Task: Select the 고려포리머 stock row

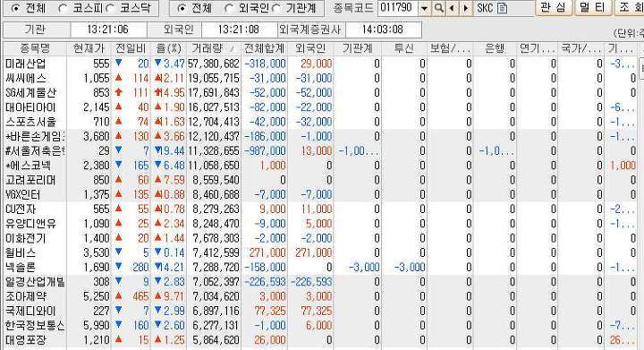Action: coord(320,180)
